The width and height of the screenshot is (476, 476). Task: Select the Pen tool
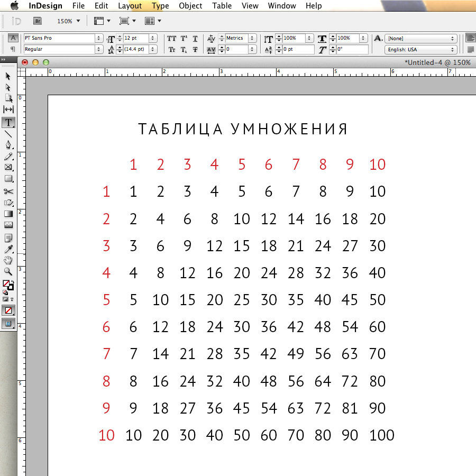(x=8, y=145)
